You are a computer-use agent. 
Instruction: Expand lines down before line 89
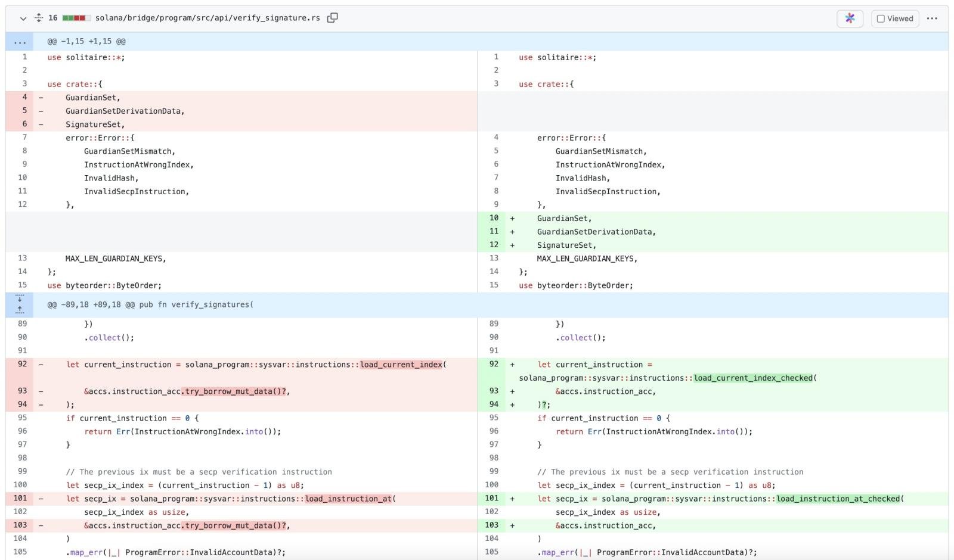(20, 298)
